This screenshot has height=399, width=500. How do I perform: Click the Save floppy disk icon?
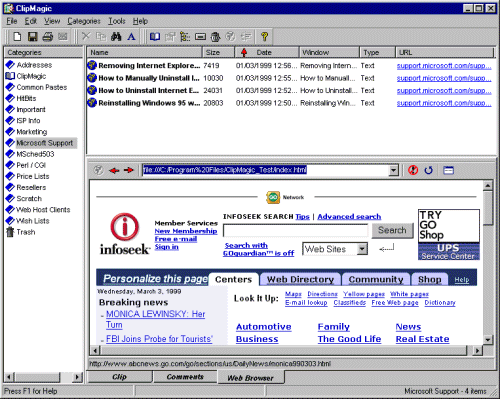[32, 36]
